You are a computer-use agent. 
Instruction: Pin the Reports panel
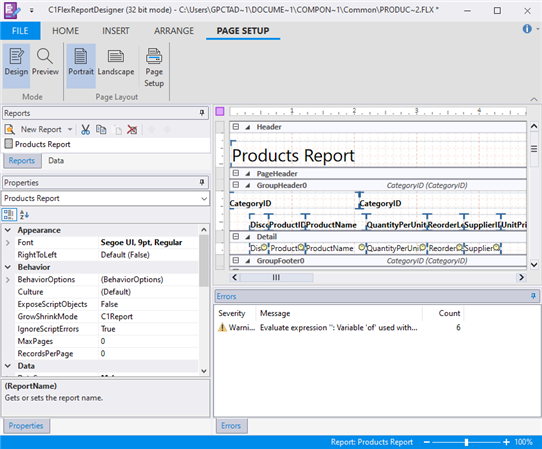(x=202, y=113)
